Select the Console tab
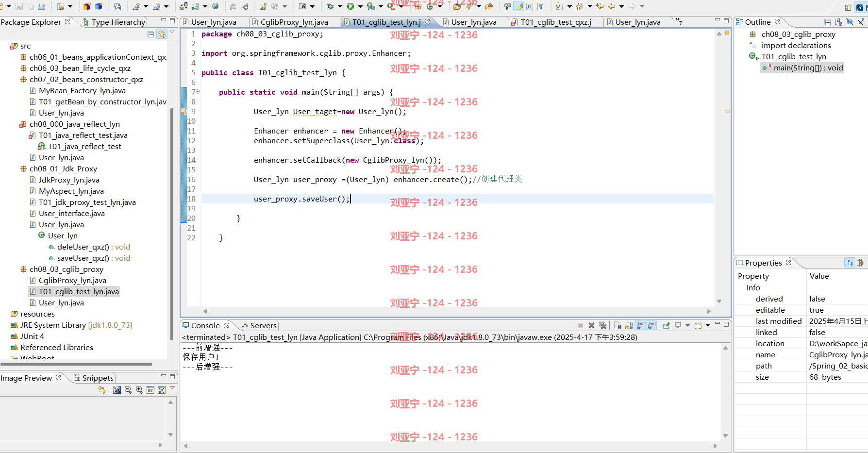 click(205, 325)
